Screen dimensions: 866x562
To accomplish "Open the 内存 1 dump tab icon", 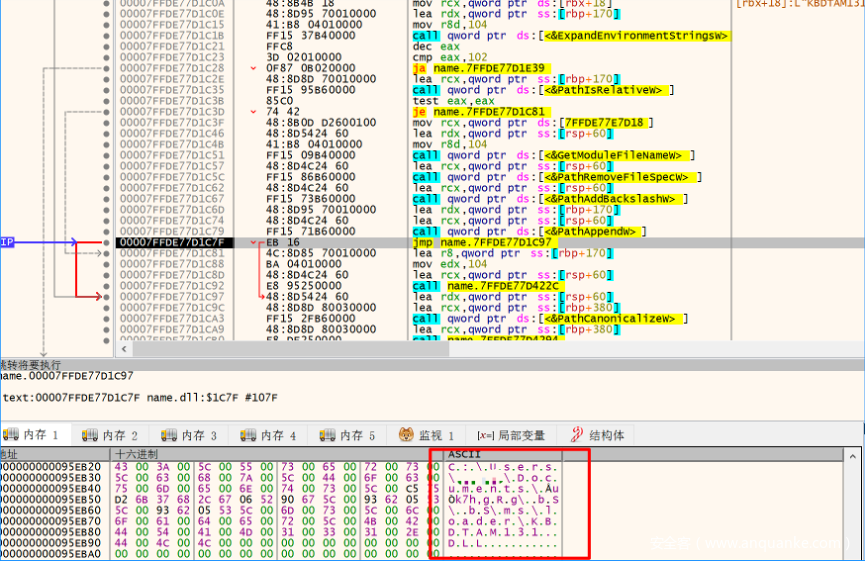I will coord(12,435).
